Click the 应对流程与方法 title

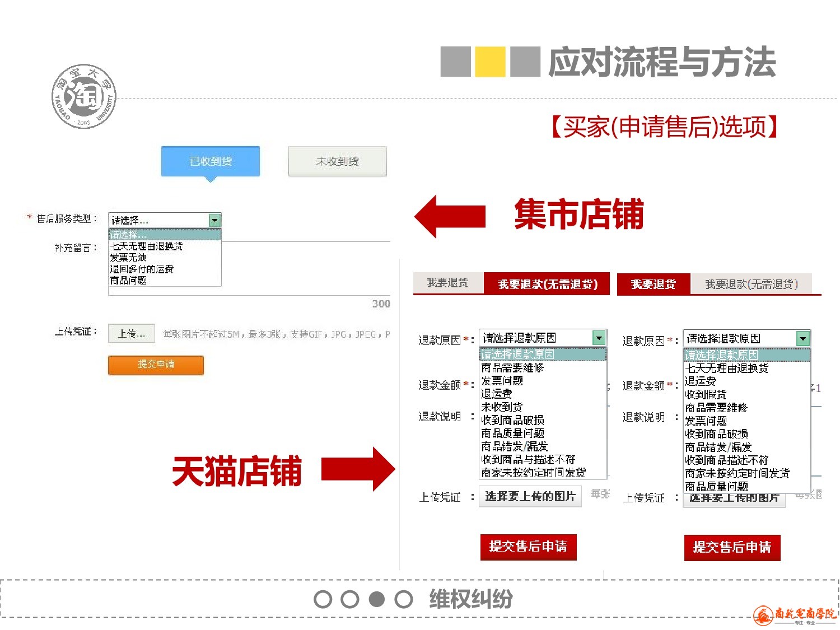click(x=662, y=62)
